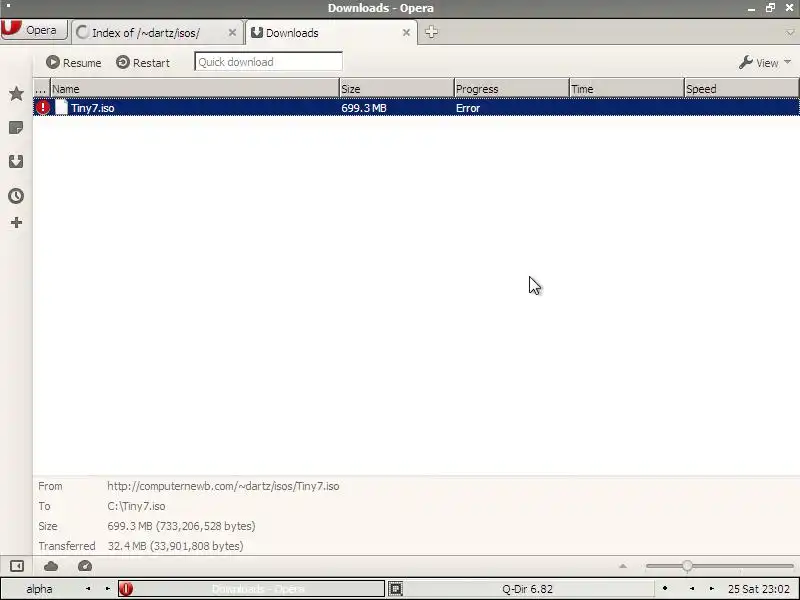Screen dimensions: 800x600
Task: Switch to Q-Dir 6.82 taskbar entry
Action: (x=527, y=589)
